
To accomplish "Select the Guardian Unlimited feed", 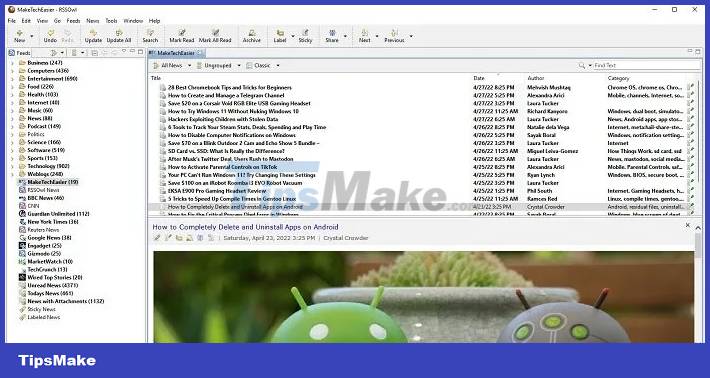I will (58, 214).
